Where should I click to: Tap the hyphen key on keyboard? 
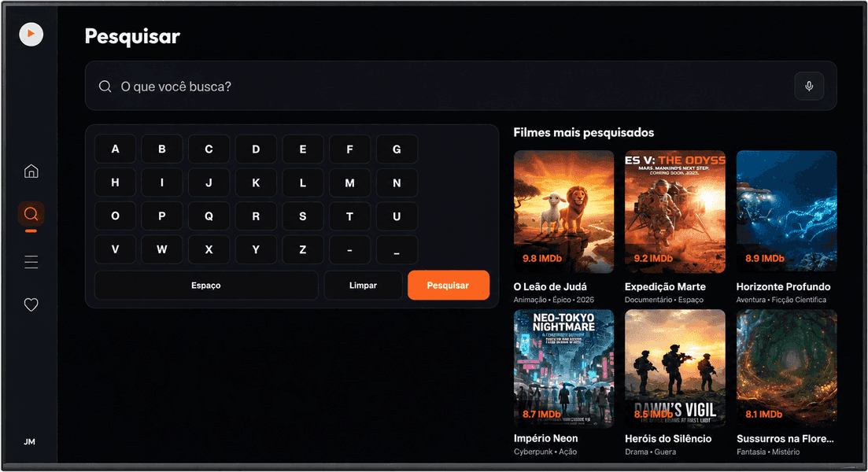(x=350, y=249)
